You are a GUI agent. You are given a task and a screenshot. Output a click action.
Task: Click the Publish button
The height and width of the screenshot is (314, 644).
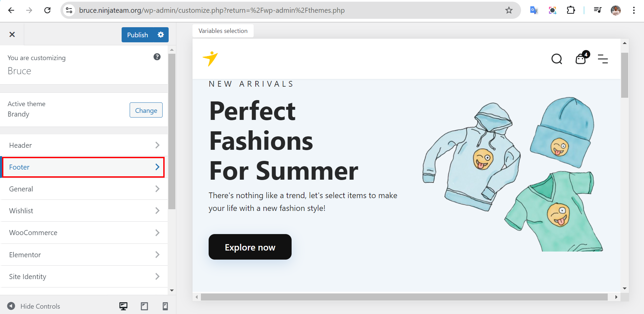coord(137,35)
